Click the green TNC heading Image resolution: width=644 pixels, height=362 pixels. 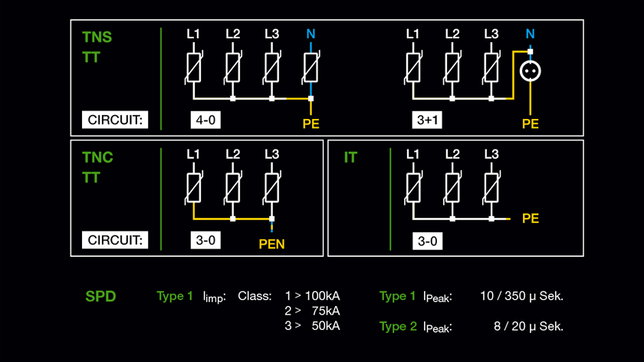97,157
